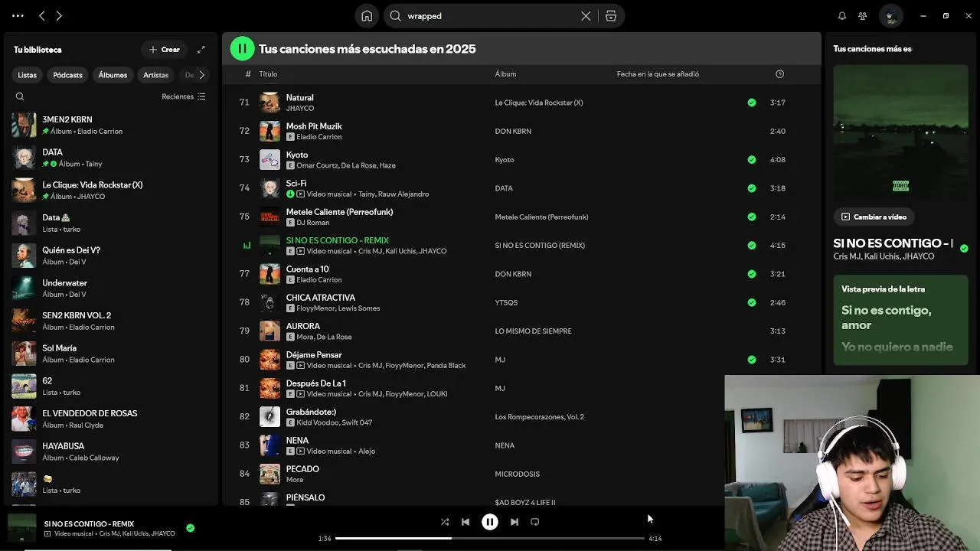Pause playback in the bottom bar
980x551 pixels.
click(x=490, y=522)
